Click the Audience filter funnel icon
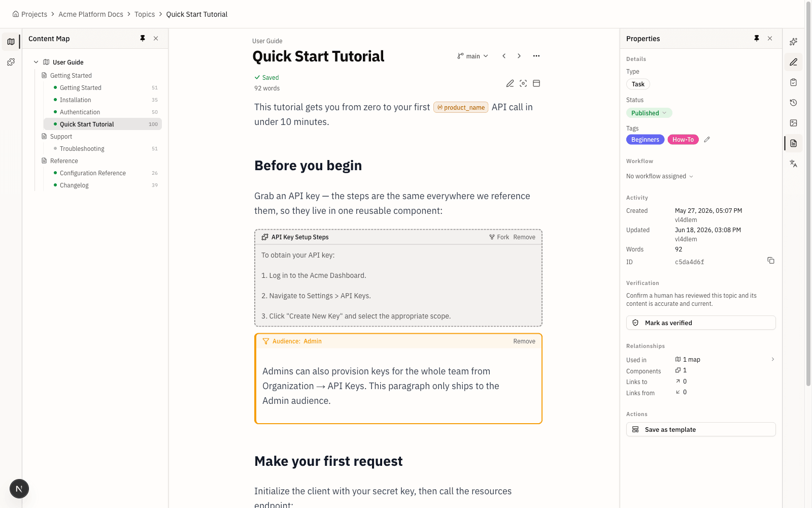Screen dimensions: 812x508 point(266,341)
